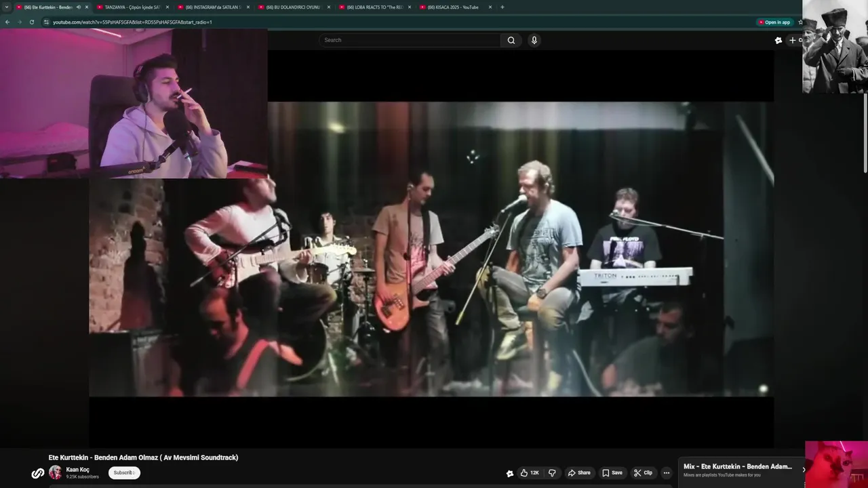Click the YouTube search magnifier button
The image size is (868, 488).
click(x=511, y=40)
